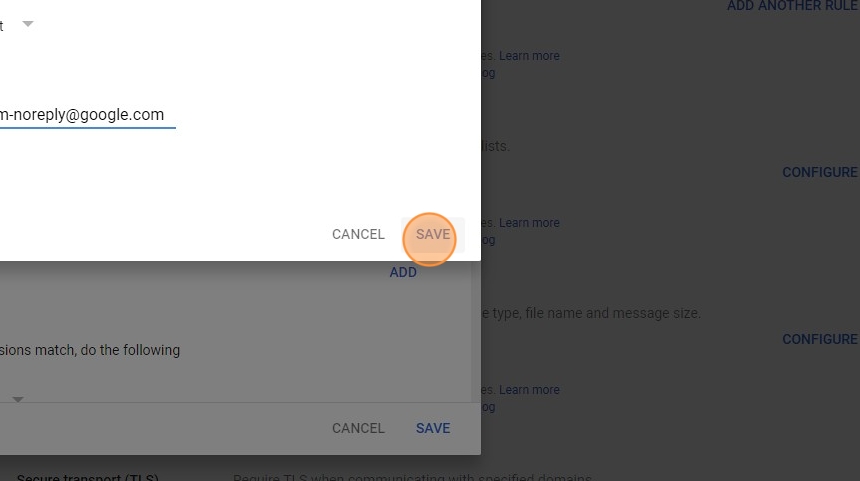Open the Learn more link between the two CONFIGURE buttons
The height and width of the screenshot is (481, 860).
[529, 223]
